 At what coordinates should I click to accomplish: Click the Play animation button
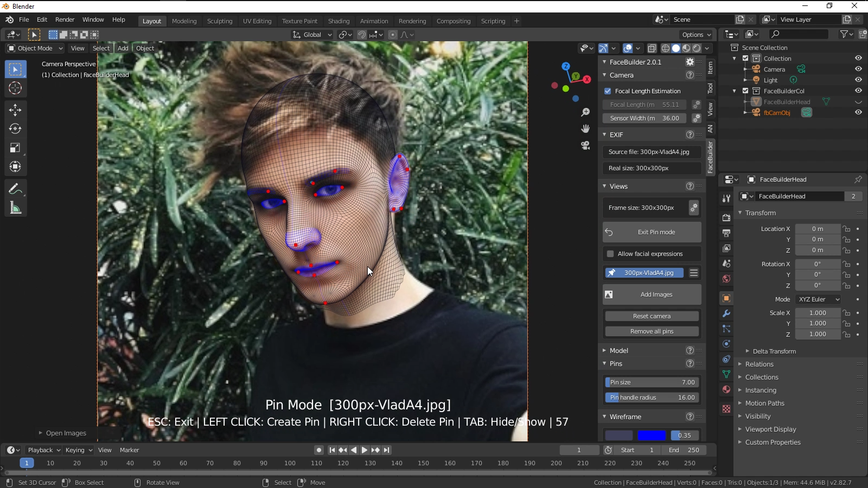[365, 450]
